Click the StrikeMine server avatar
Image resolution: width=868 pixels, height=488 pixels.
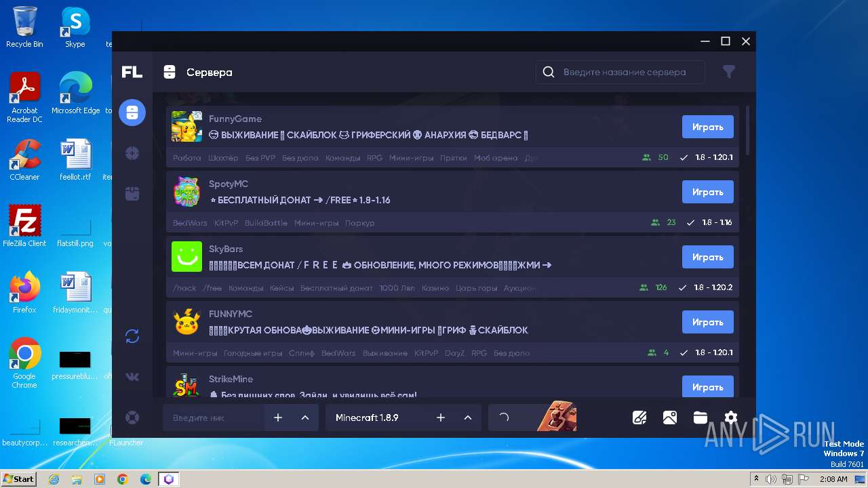(x=186, y=384)
